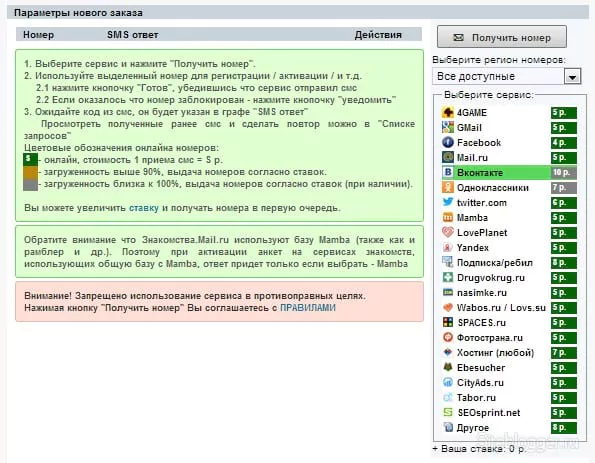Click the 'Действия' column header

click(x=378, y=35)
